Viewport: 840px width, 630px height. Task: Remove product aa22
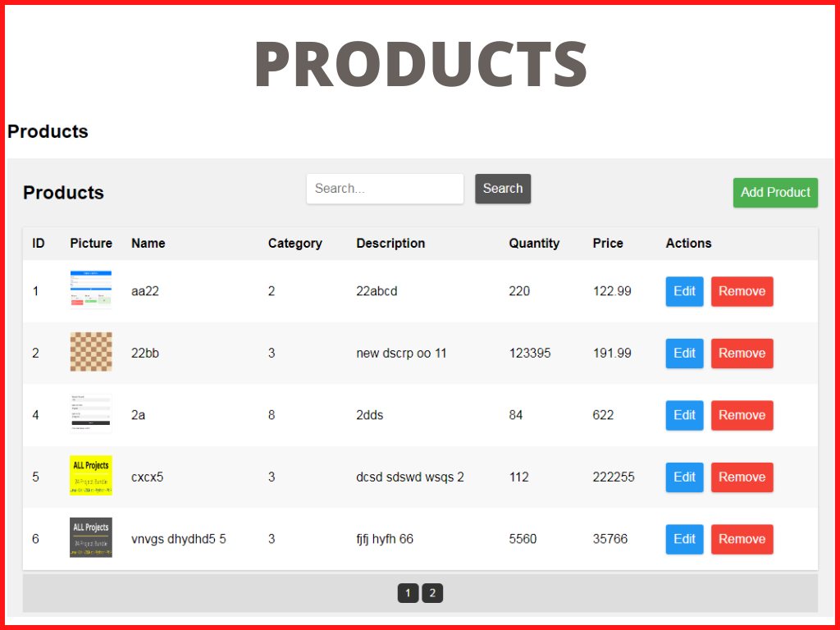point(742,291)
